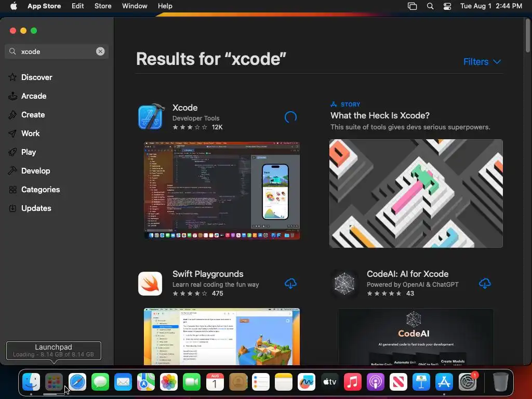Open the Xcode title link
The width and height of the screenshot is (532, 399).
(x=185, y=108)
